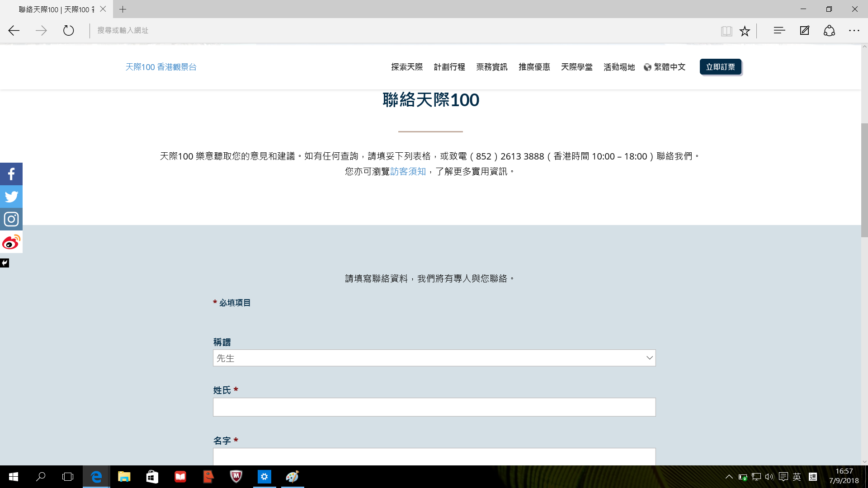Open the Action Center notifications
868x488 pixels.
pos(783,477)
